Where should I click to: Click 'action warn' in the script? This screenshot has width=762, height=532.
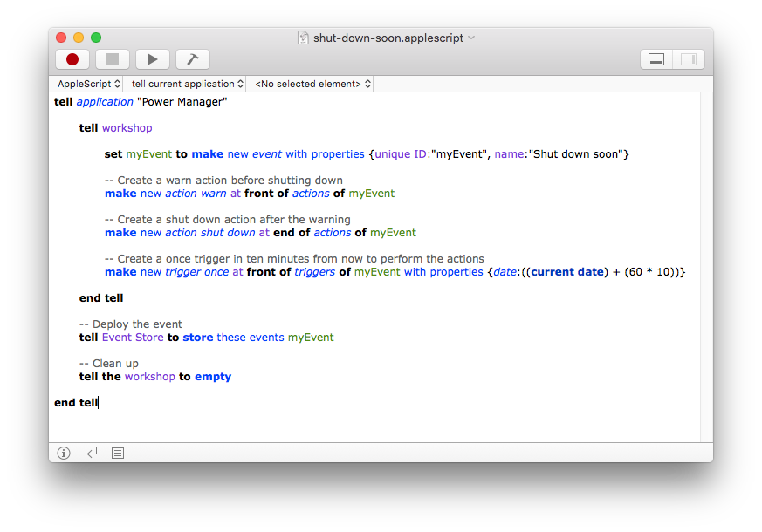point(196,194)
